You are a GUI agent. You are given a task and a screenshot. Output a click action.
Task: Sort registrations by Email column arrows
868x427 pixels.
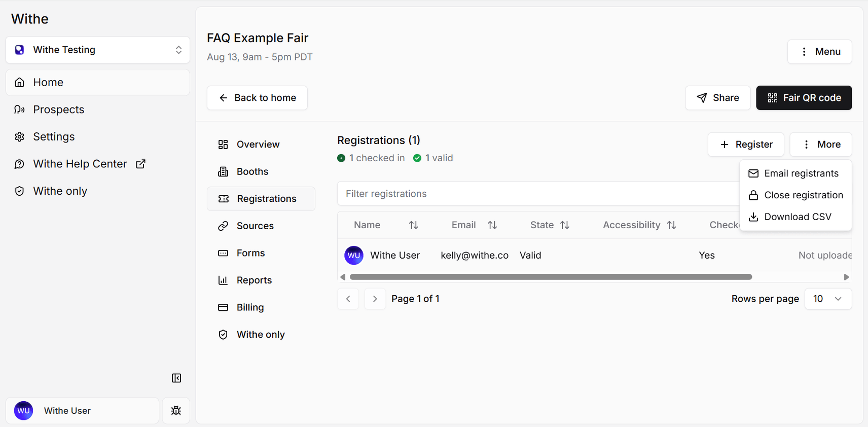[492, 225]
